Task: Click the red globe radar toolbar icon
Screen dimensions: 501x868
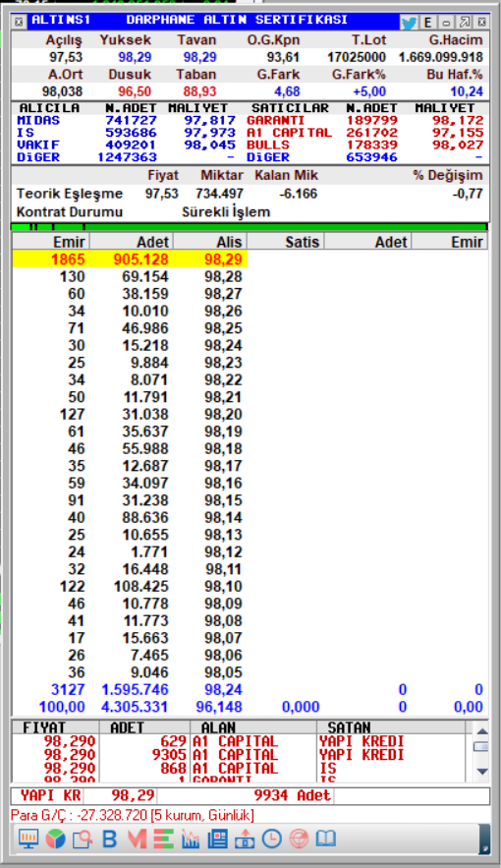Action: click(x=299, y=839)
